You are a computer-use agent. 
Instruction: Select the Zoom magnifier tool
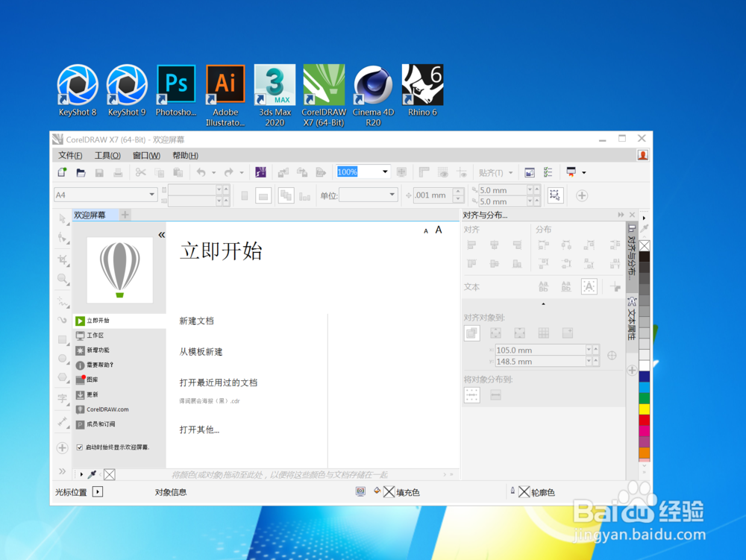pos(63,279)
